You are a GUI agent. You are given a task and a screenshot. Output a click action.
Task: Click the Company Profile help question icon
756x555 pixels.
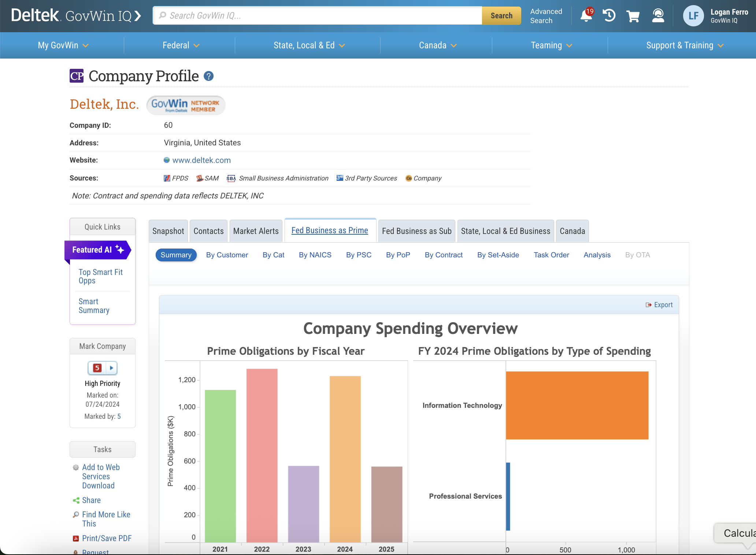coord(209,76)
